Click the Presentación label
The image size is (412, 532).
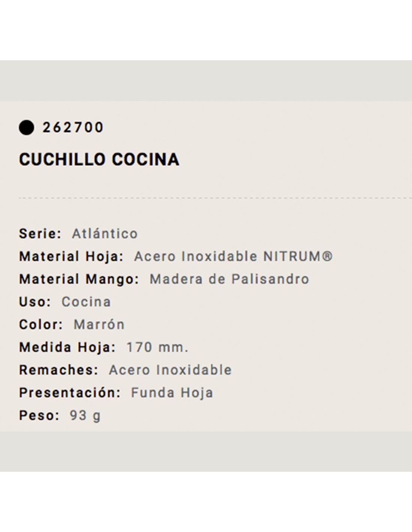tap(70, 393)
